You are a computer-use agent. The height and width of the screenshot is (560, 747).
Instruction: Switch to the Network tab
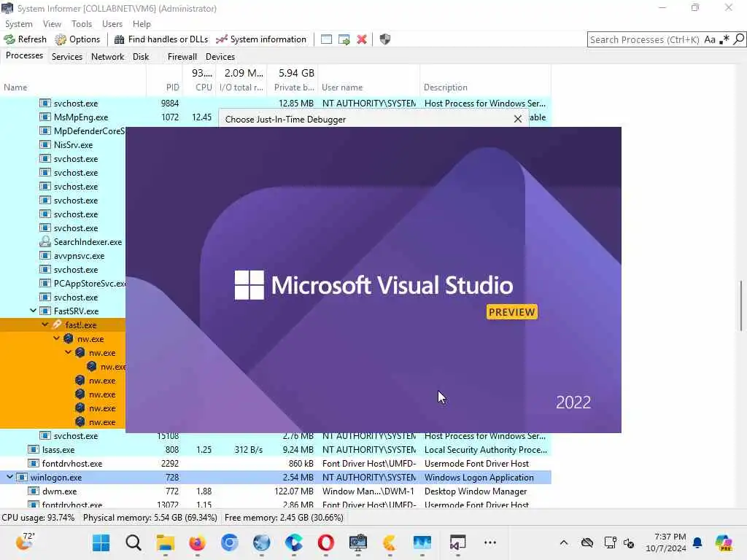(108, 57)
